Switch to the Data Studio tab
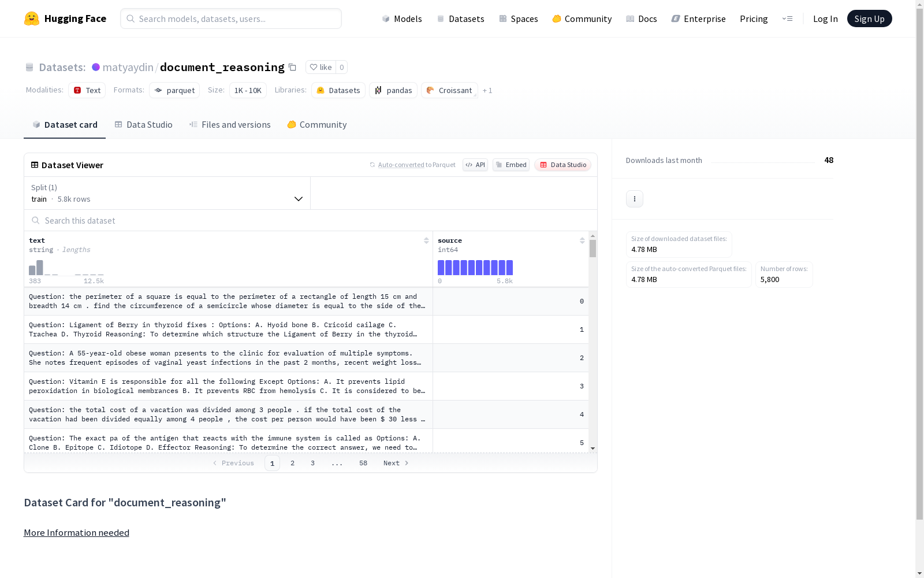The image size is (924, 578). click(x=144, y=124)
